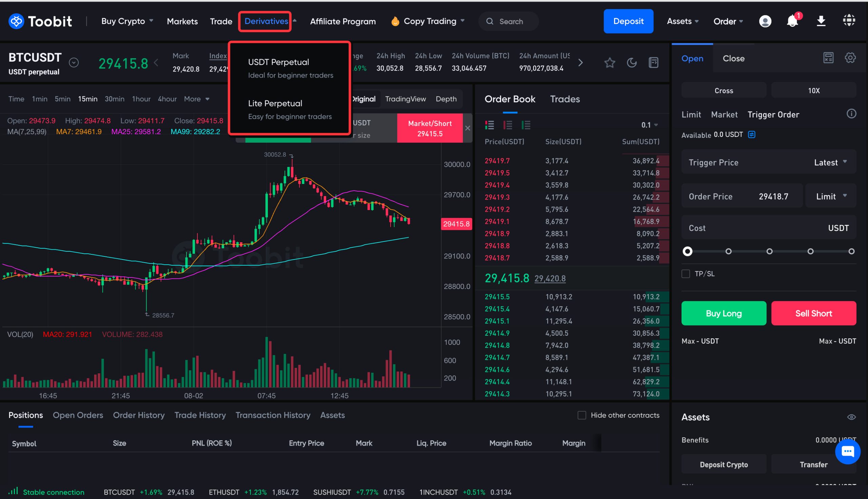Viewport: 868px width, 499px height.
Task: Switch to Trades tab
Action: pyautogui.click(x=565, y=99)
